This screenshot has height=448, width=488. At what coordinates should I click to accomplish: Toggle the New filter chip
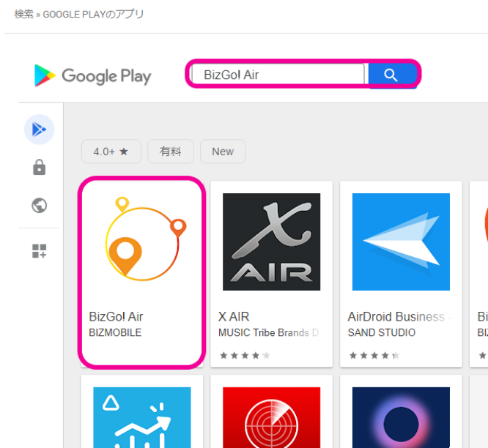click(223, 152)
